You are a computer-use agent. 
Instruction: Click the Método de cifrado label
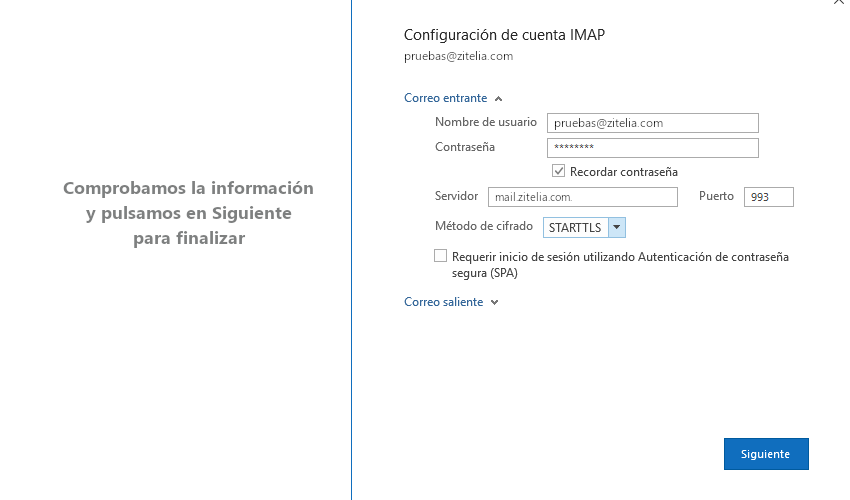coord(483,226)
